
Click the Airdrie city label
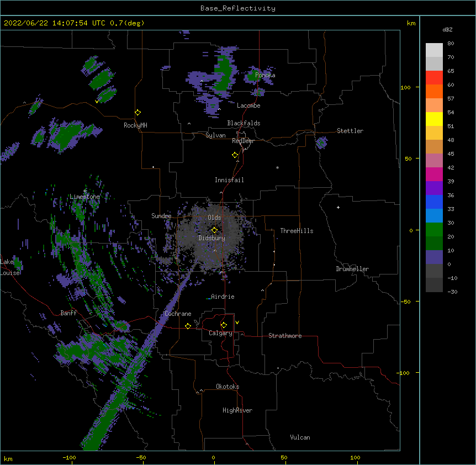tap(223, 297)
